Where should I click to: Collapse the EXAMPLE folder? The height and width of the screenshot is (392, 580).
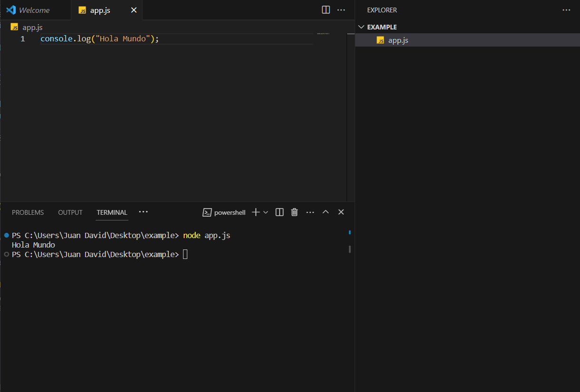pyautogui.click(x=361, y=27)
